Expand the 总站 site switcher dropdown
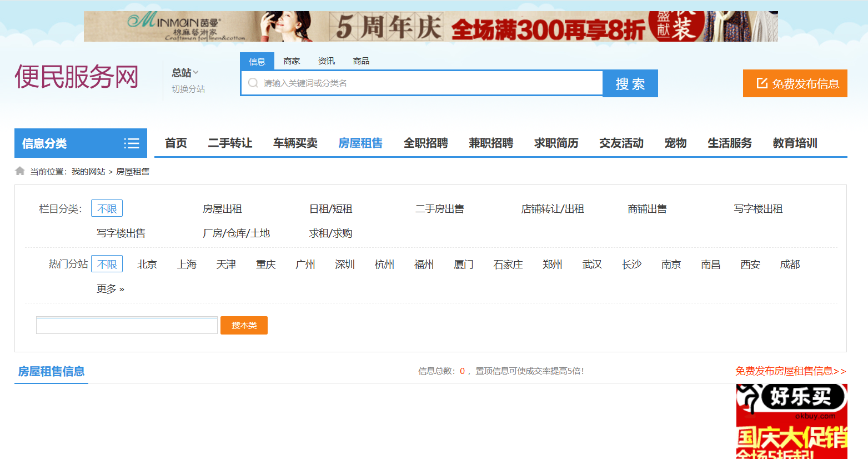 [185, 73]
